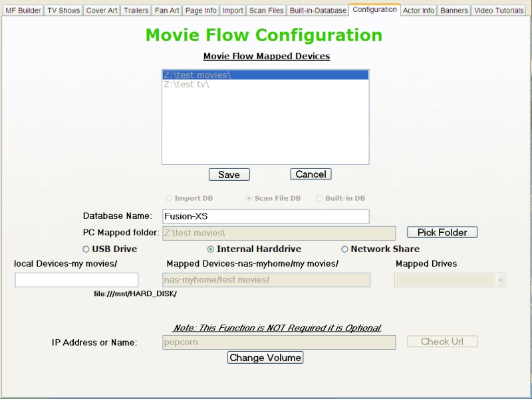The width and height of the screenshot is (532, 399).
Task: Open the TV Shows tab
Action: tap(63, 10)
